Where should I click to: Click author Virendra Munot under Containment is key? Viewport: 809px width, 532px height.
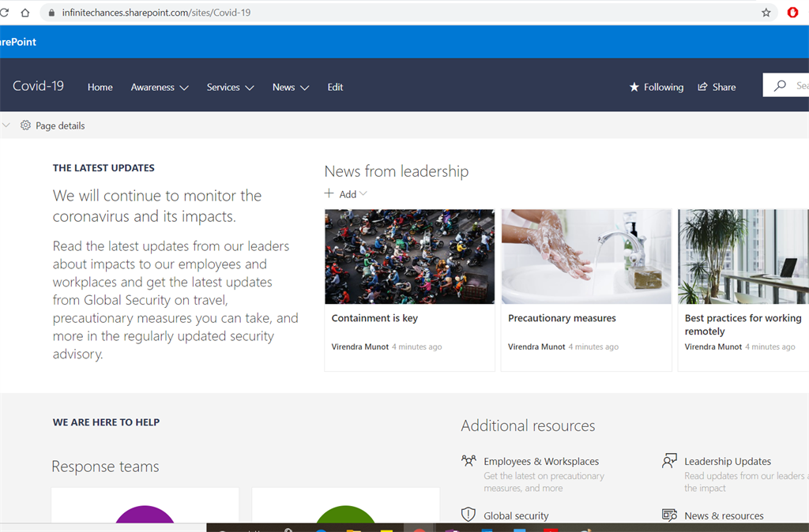tap(360, 347)
